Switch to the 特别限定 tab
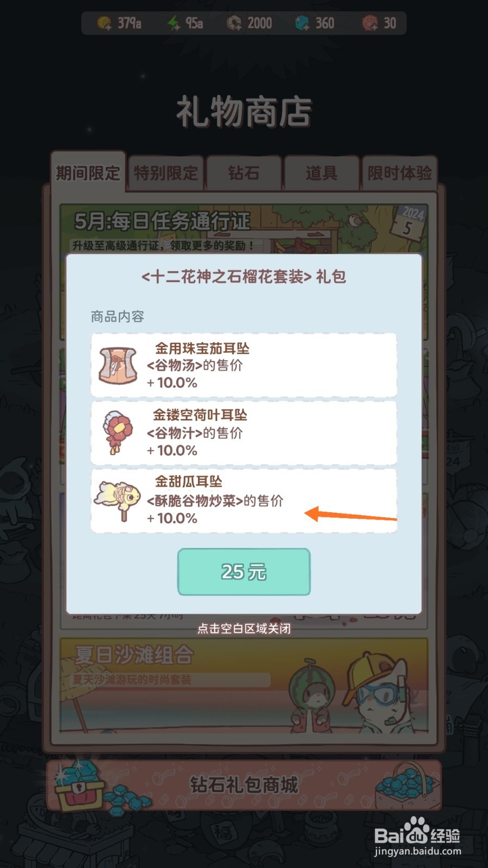488x868 pixels. [166, 174]
